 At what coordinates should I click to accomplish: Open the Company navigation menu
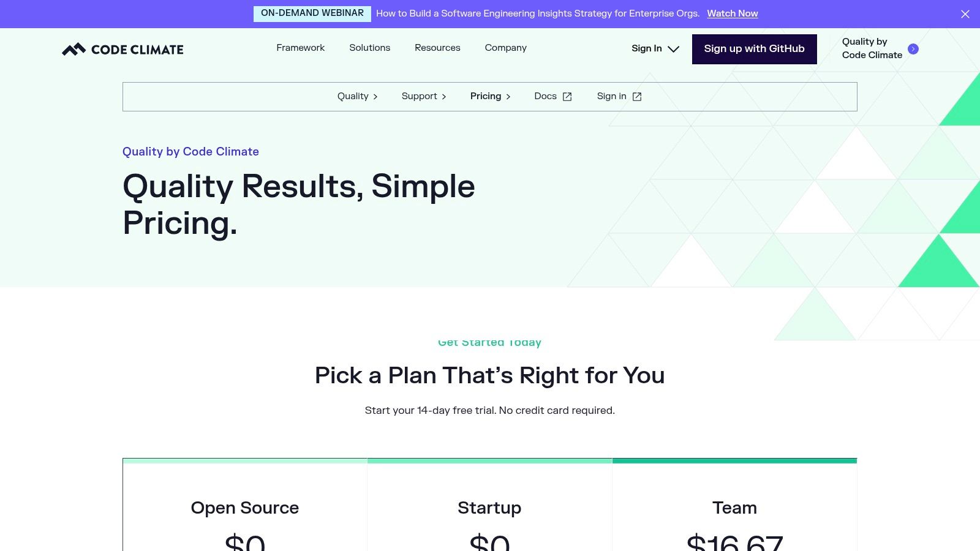pyautogui.click(x=505, y=48)
